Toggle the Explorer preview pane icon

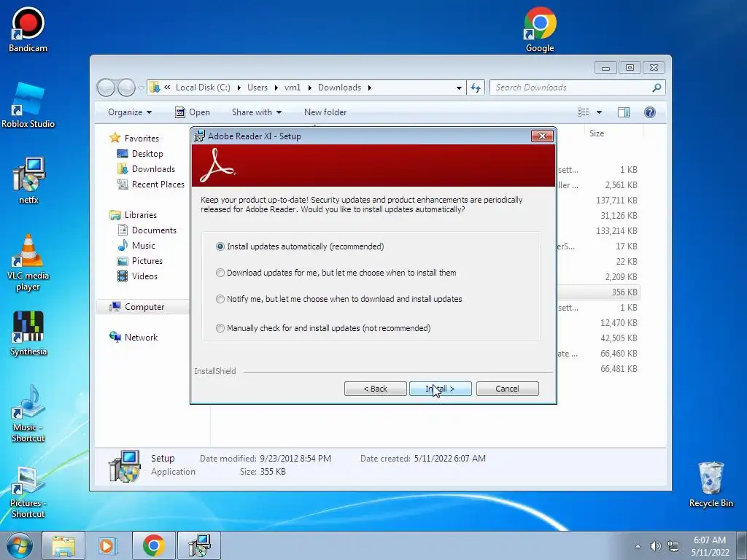(624, 112)
